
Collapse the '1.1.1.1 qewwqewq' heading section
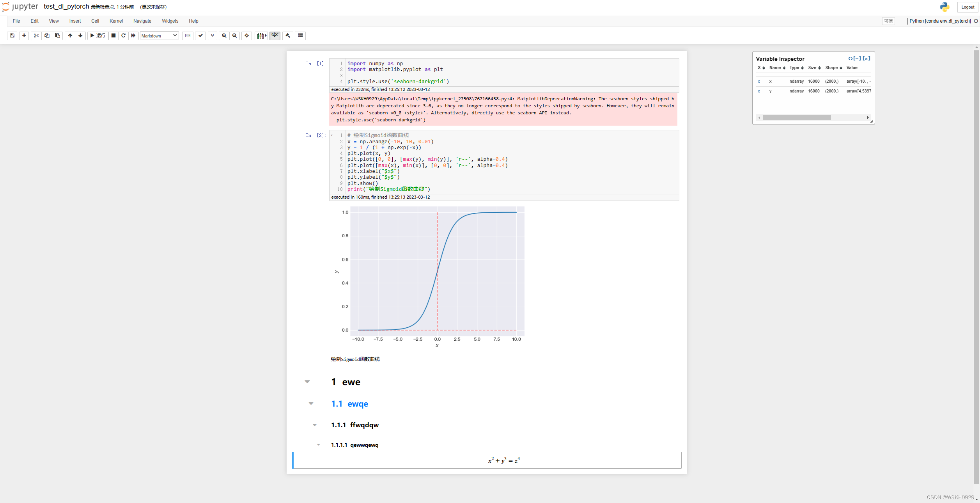pyautogui.click(x=319, y=444)
